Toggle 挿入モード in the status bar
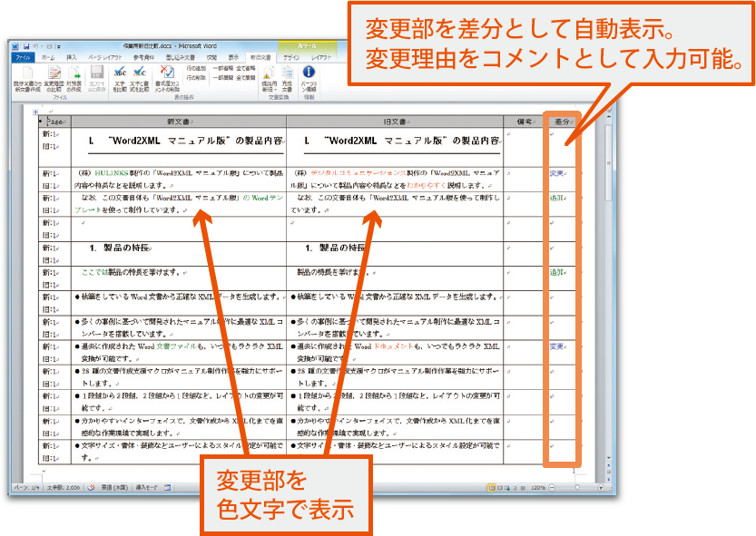The height and width of the screenshot is (536, 756). 146,487
